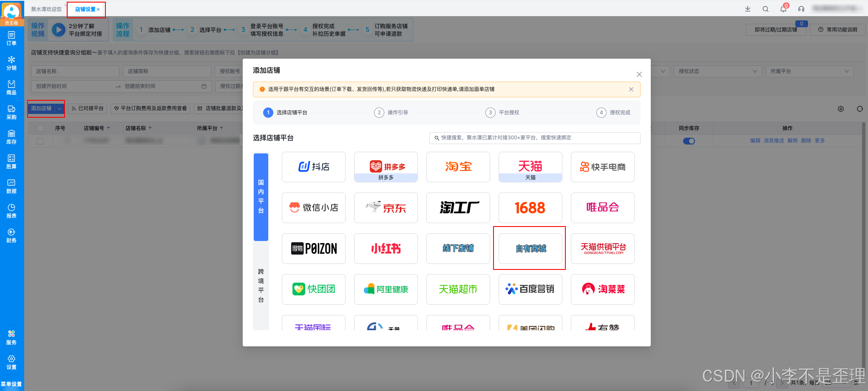This screenshot has width=868, height=391.
Task: Choose the 1688 platform card
Action: [x=530, y=208]
